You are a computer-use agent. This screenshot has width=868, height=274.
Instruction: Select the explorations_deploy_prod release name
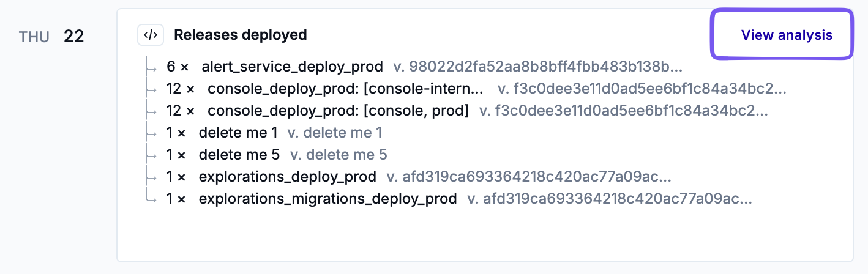click(x=287, y=177)
